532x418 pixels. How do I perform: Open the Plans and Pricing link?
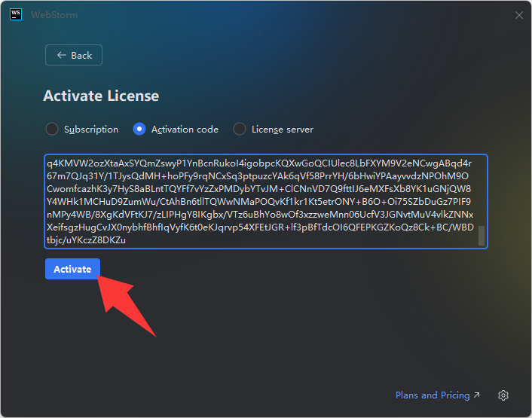(437, 395)
